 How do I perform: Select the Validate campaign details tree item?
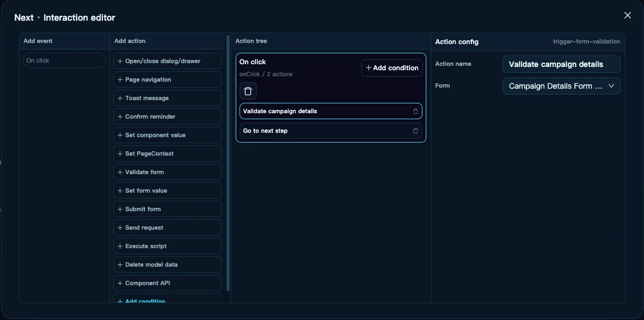330,112
